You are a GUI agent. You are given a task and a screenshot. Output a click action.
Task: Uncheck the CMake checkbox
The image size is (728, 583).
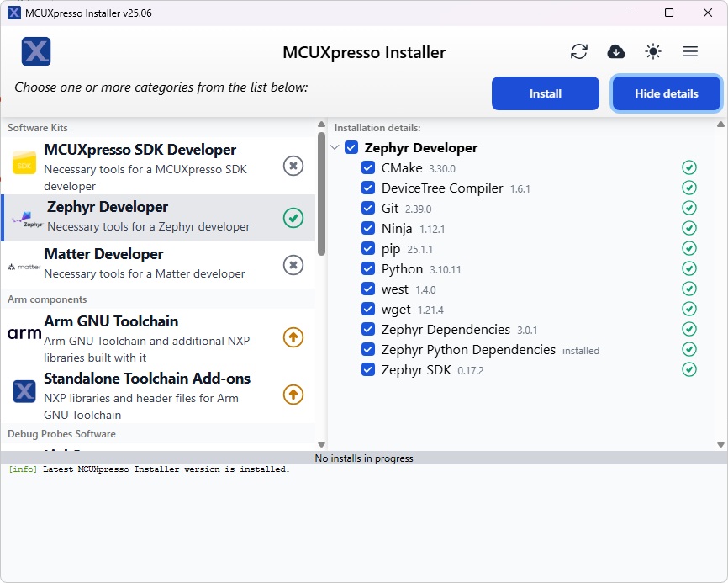[x=368, y=167]
